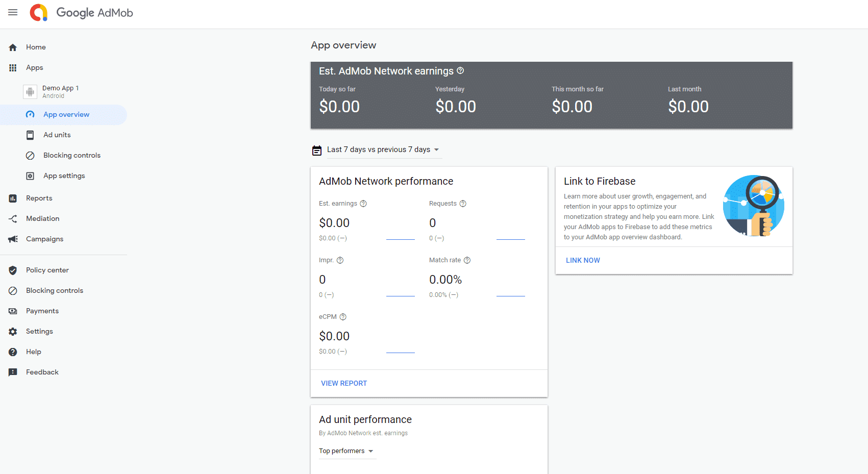The width and height of the screenshot is (868, 474).
Task: Click the help icon next to Requests
Action: (463, 204)
